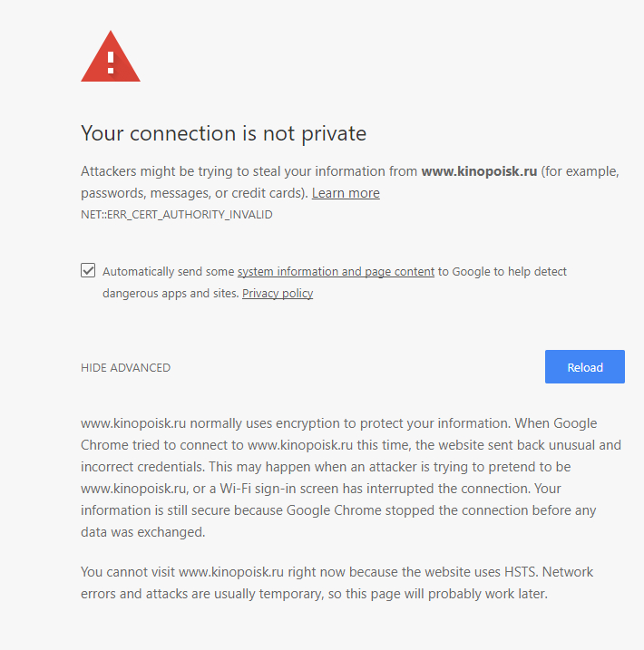The height and width of the screenshot is (650, 644).
Task: Open system information and page content link
Action: point(336,272)
